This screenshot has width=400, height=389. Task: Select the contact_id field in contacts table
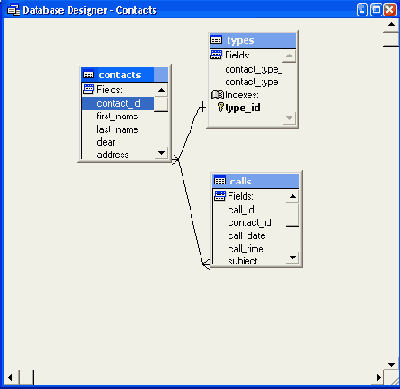point(118,104)
